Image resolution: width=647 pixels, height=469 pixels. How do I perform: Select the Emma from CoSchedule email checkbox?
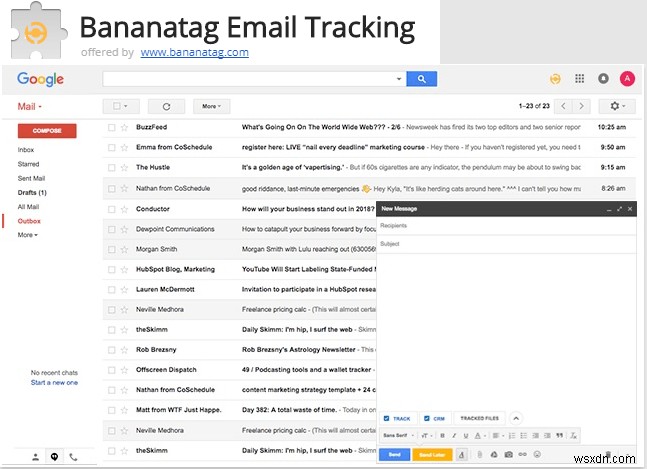point(111,147)
